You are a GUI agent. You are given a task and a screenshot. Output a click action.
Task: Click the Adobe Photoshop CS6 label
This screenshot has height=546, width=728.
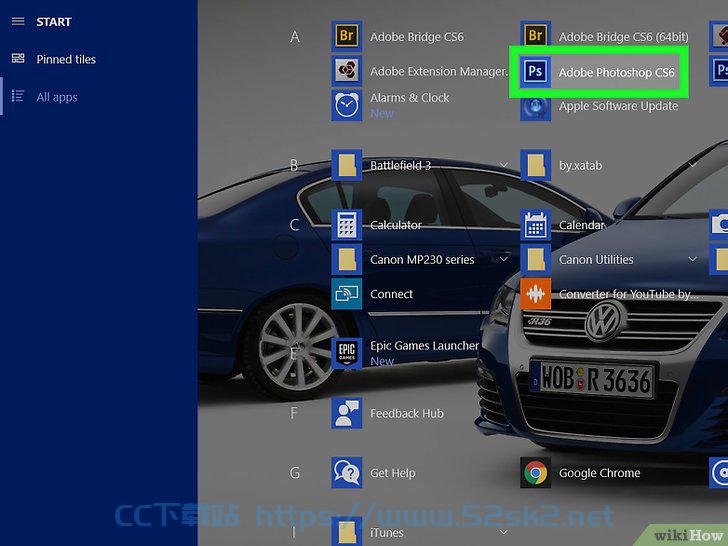tap(617, 72)
